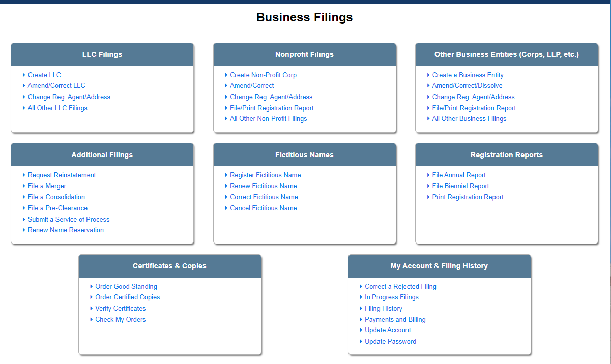This screenshot has width=611, height=364.
Task: Open File Annual Report
Action: click(x=458, y=175)
